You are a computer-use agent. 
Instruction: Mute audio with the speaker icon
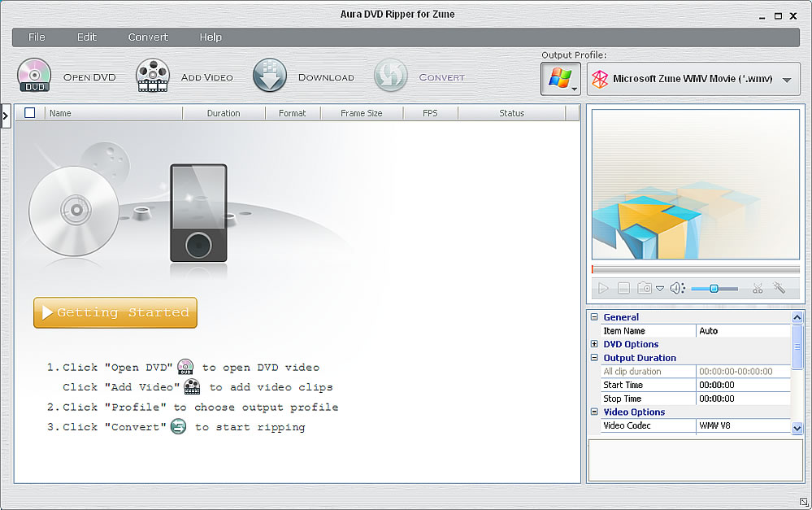(x=677, y=288)
